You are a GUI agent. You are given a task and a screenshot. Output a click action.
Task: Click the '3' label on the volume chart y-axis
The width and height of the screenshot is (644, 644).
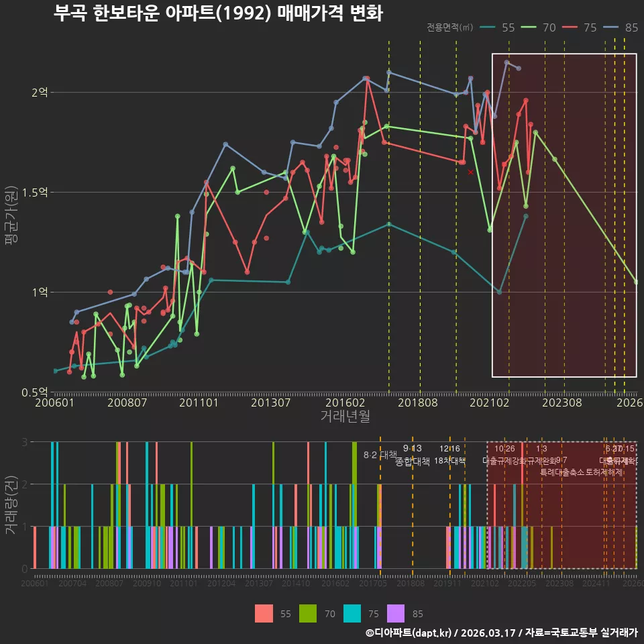[25, 442]
